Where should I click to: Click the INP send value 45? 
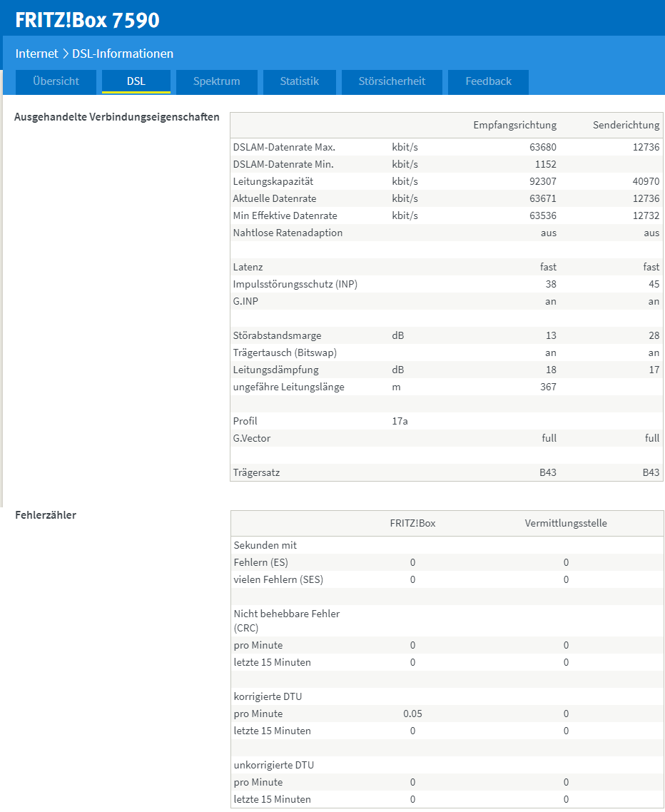[654, 284]
